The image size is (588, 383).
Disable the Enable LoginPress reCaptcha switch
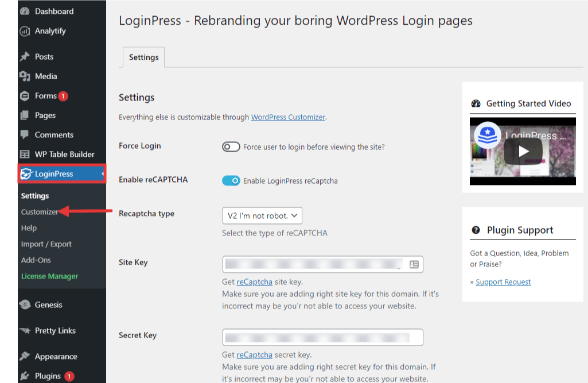point(231,181)
